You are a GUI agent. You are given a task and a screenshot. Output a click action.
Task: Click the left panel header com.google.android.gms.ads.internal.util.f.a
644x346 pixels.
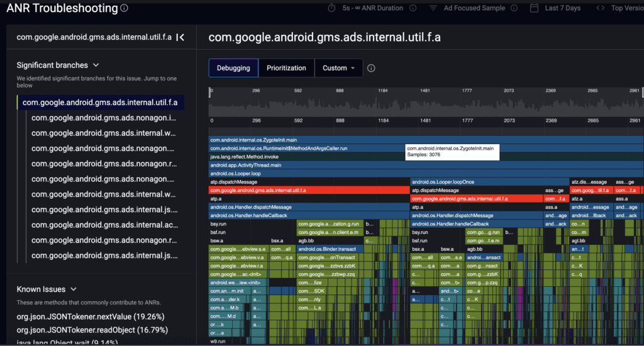(94, 37)
